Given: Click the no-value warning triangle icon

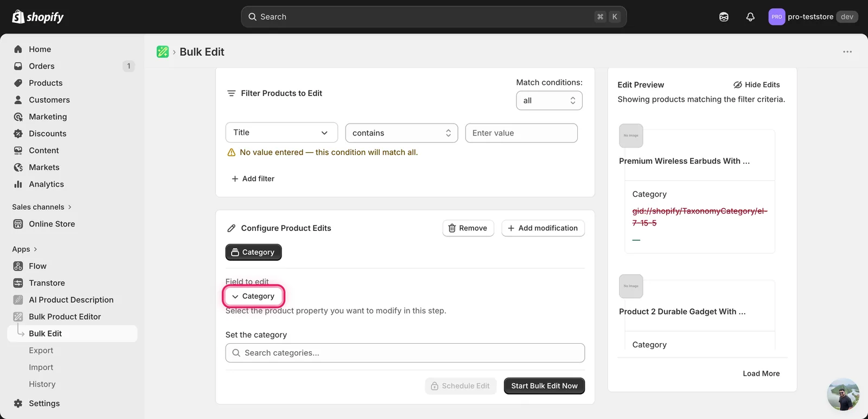Looking at the screenshot, I should click(x=231, y=152).
